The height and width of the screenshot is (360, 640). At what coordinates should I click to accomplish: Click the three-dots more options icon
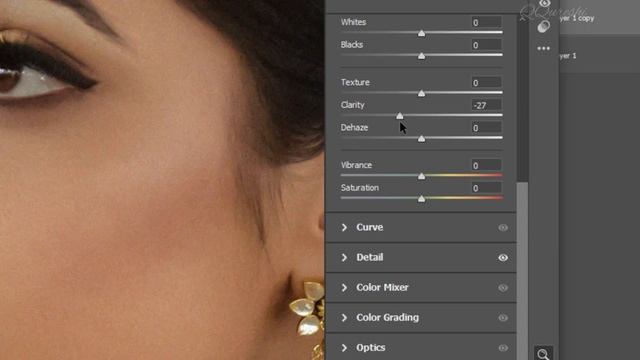click(x=543, y=48)
